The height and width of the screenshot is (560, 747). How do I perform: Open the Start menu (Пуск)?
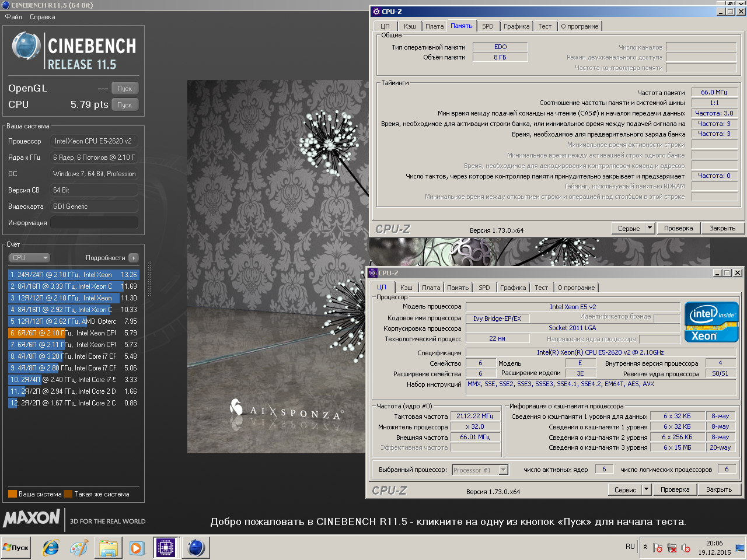[16, 548]
